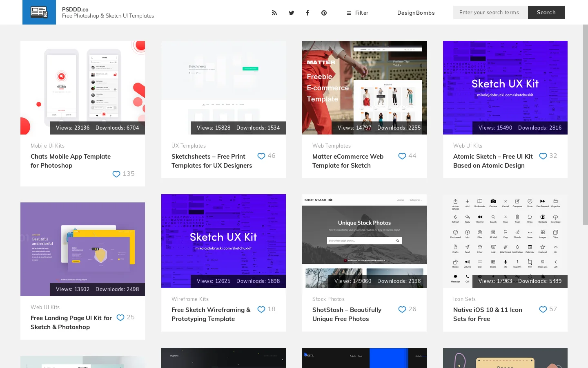Open the DesignBombs link
The height and width of the screenshot is (368, 588).
416,13
